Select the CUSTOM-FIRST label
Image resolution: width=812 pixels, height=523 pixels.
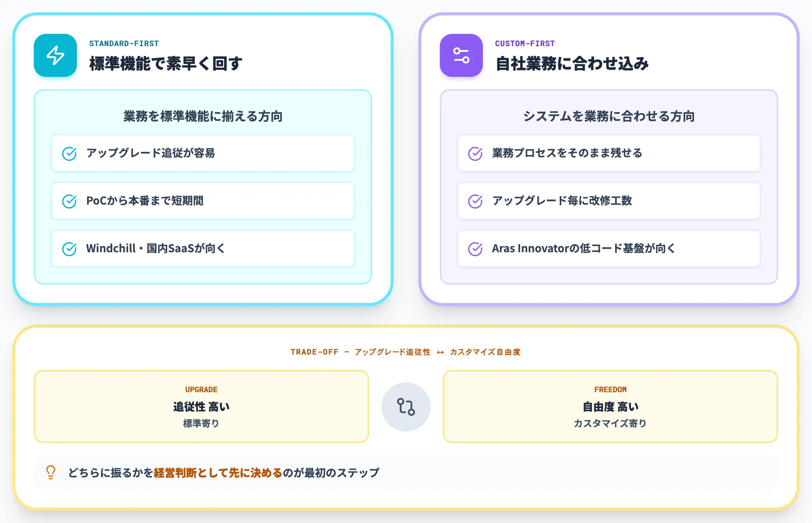(x=525, y=43)
